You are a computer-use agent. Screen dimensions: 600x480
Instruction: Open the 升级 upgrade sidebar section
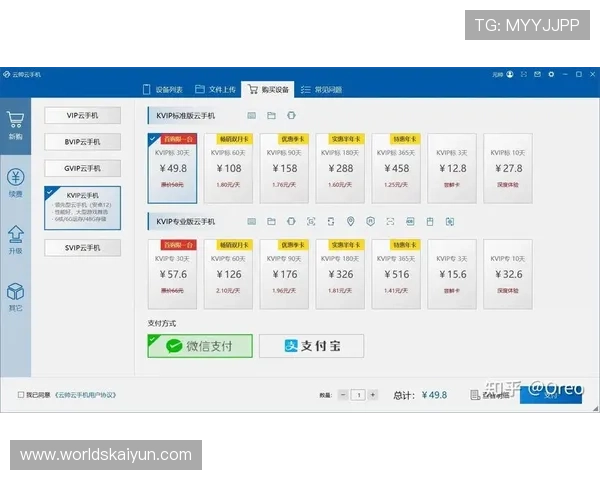tap(15, 240)
